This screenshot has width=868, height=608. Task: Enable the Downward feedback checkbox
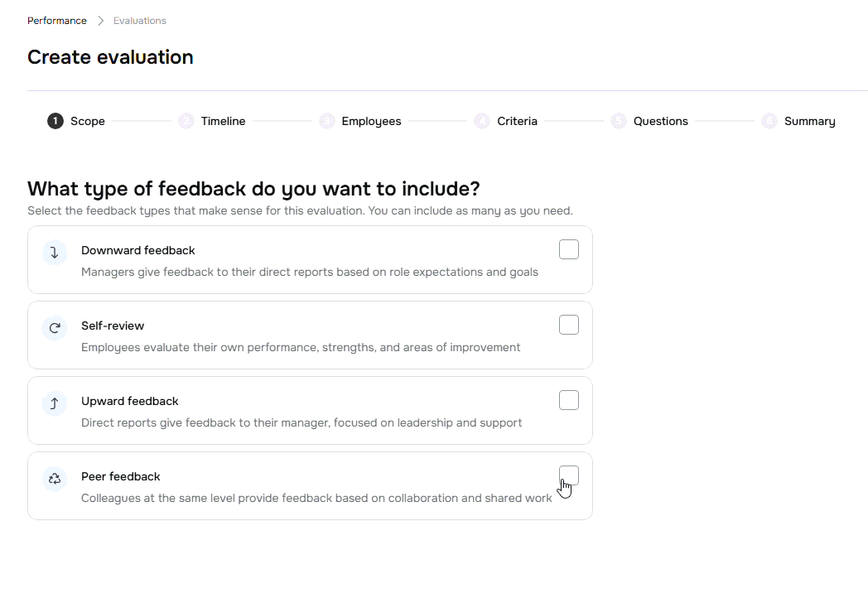569,249
